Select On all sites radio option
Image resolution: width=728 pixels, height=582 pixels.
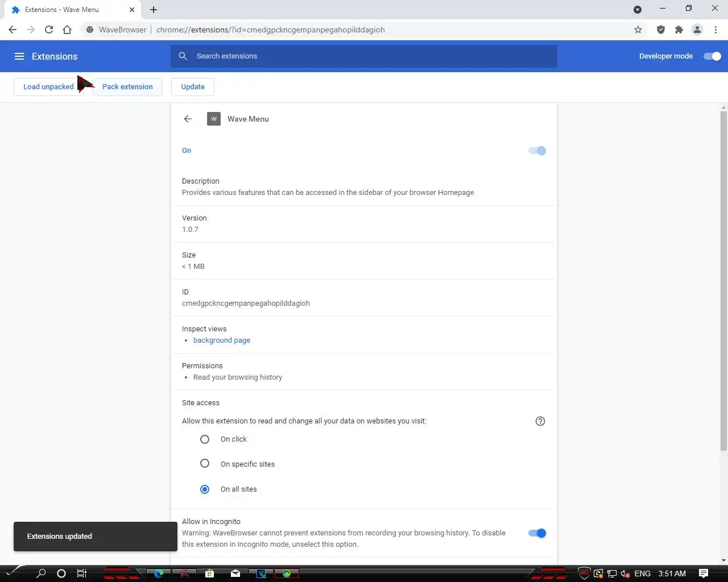pos(205,489)
